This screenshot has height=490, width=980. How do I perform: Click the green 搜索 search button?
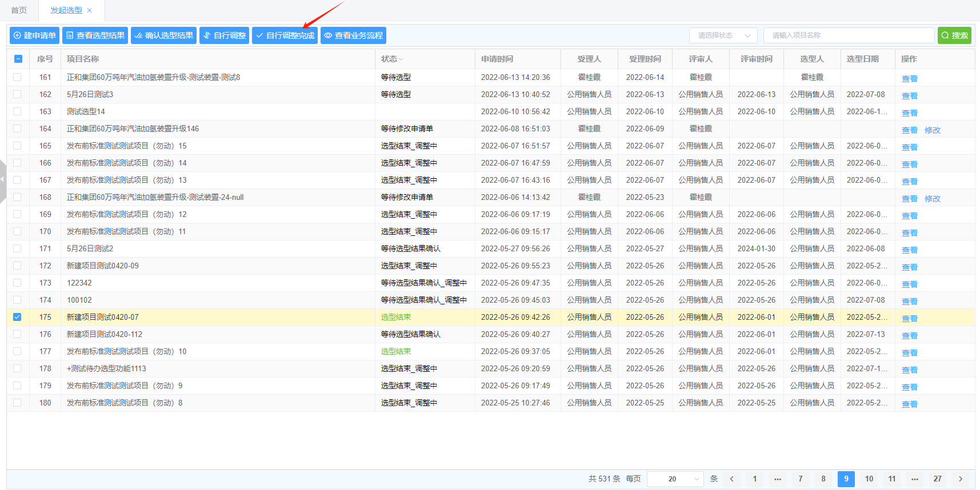point(954,35)
